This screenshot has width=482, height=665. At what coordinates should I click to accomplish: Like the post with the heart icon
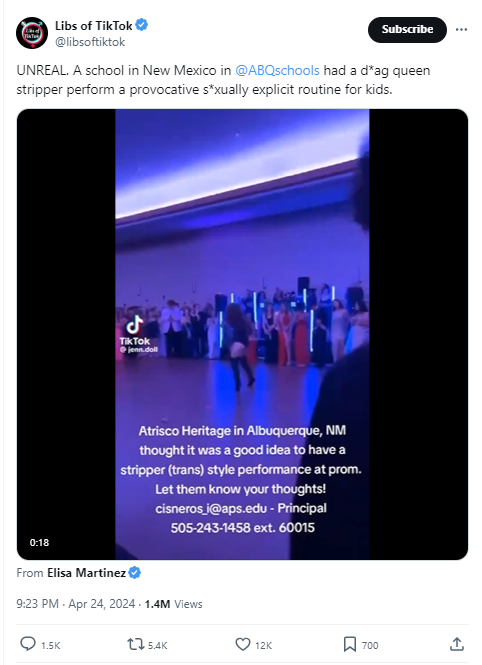[x=243, y=644]
